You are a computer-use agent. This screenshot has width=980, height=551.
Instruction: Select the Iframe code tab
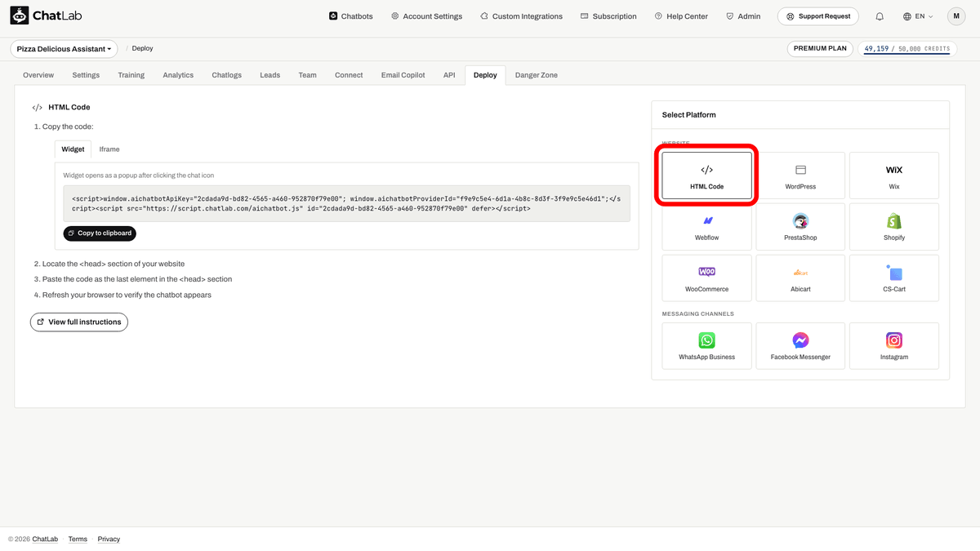109,149
